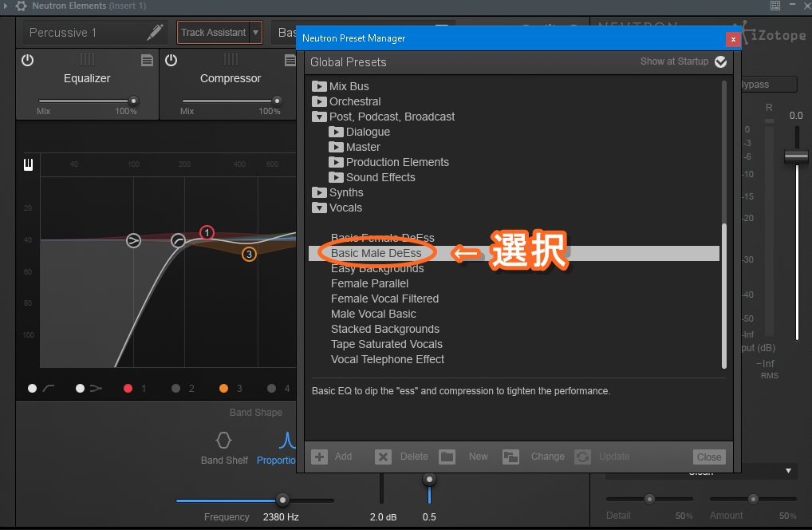Open the Equalizer module preset list icon
The height and width of the screenshot is (530, 812).
tap(147, 61)
